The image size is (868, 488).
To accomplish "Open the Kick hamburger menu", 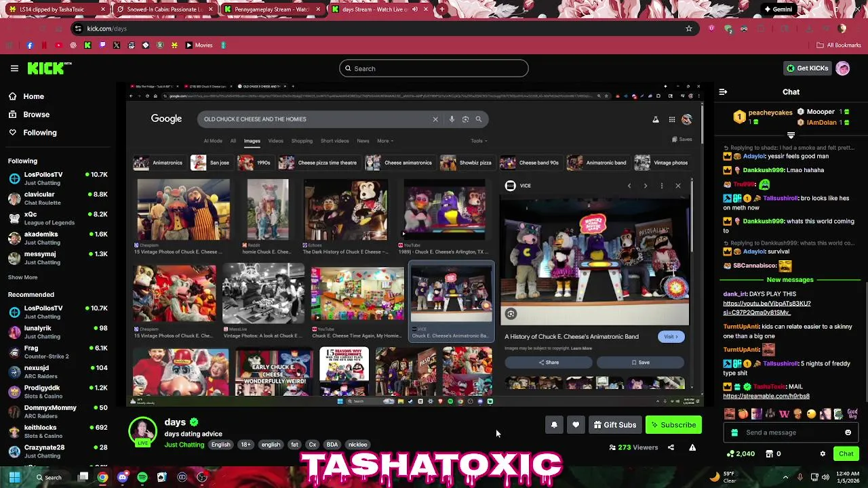I will pos(14,68).
